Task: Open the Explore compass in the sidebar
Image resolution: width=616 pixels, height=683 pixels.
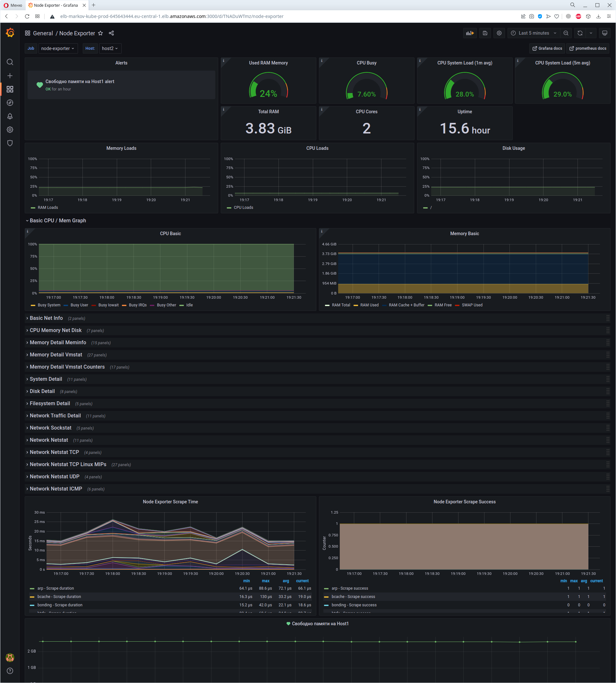Action: [x=10, y=103]
